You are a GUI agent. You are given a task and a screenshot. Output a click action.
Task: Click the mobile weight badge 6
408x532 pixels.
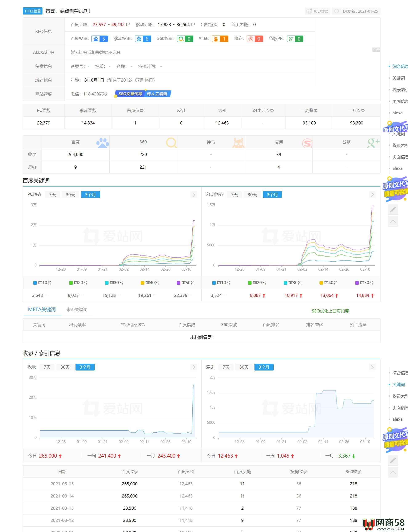143,39
